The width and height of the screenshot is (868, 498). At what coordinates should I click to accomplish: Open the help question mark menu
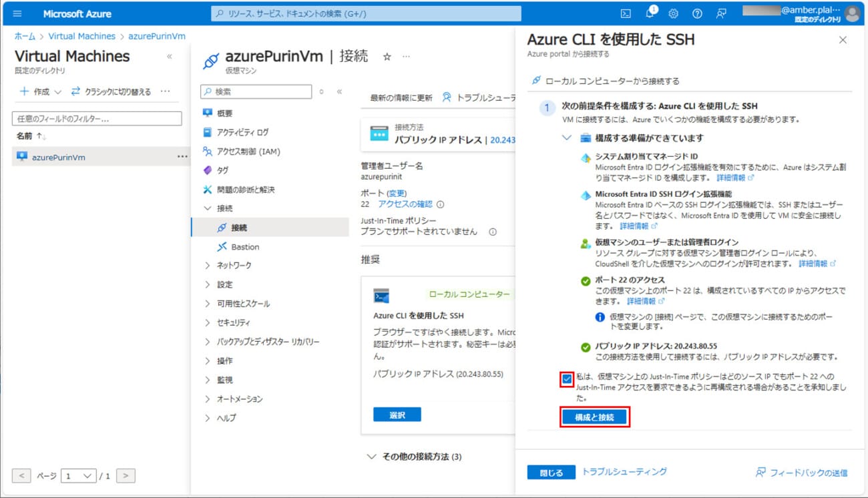[697, 13]
